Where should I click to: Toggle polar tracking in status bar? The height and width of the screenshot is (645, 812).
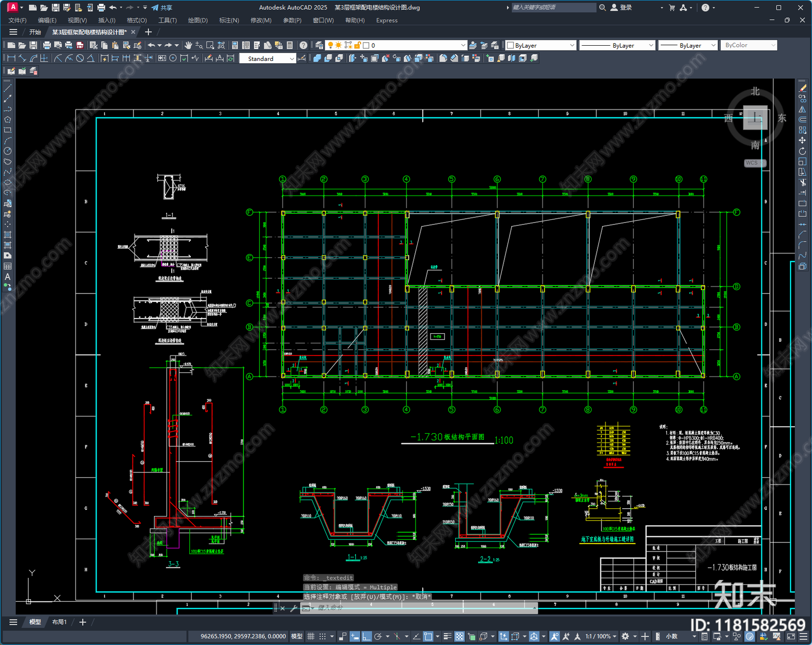[378, 636]
